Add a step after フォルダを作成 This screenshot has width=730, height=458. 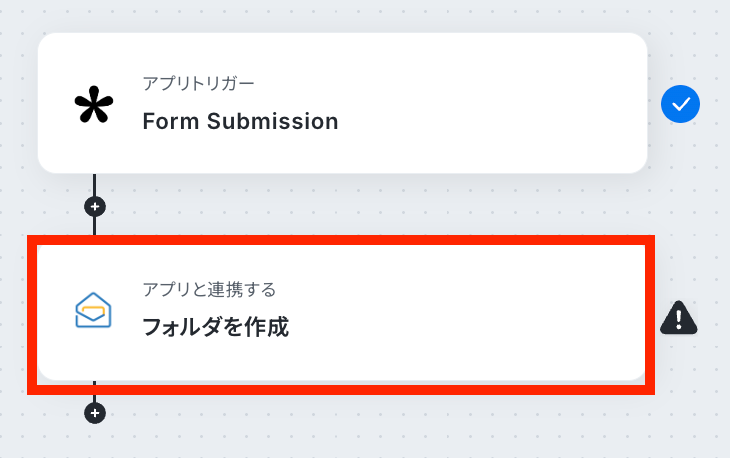click(x=95, y=413)
